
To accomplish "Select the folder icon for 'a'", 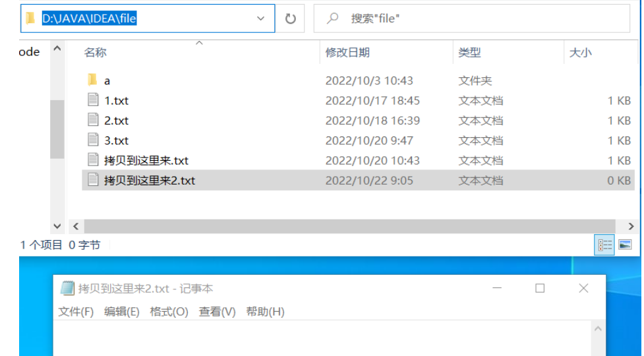I will tap(92, 80).
